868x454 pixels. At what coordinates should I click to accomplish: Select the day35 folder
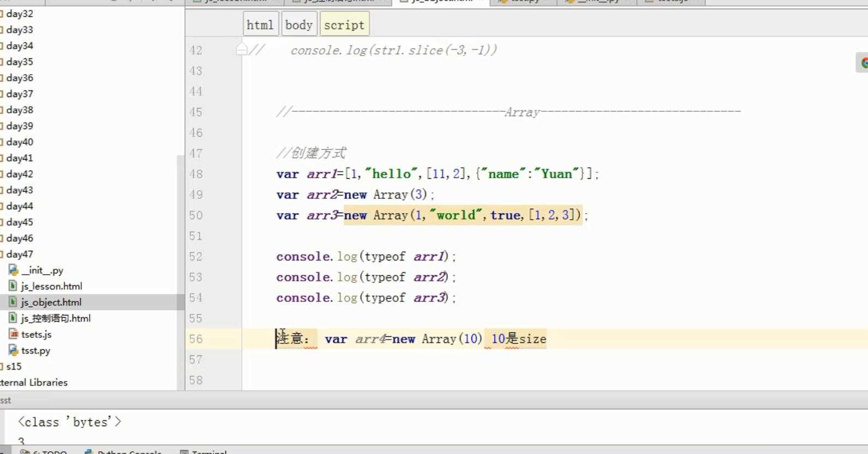20,62
